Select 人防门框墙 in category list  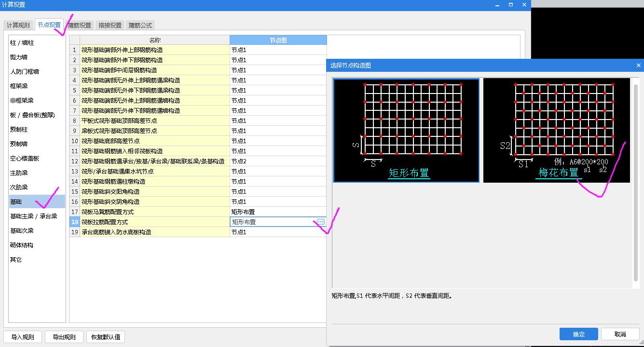pos(37,72)
